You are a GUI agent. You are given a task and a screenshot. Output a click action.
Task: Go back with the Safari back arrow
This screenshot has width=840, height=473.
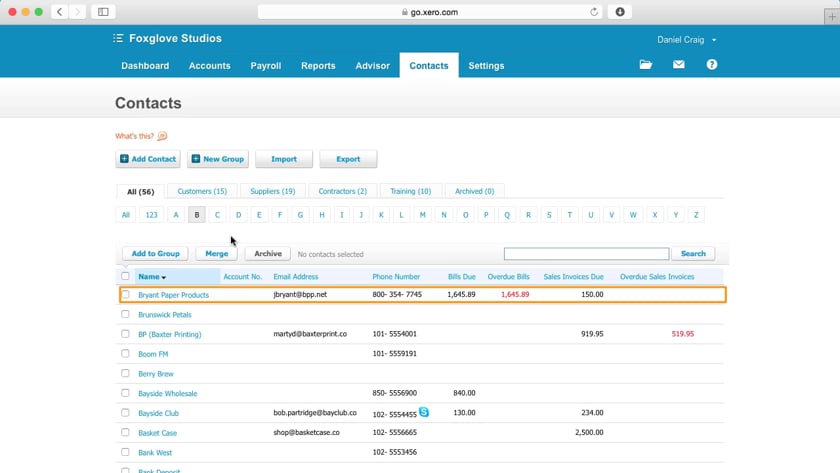[x=59, y=12]
